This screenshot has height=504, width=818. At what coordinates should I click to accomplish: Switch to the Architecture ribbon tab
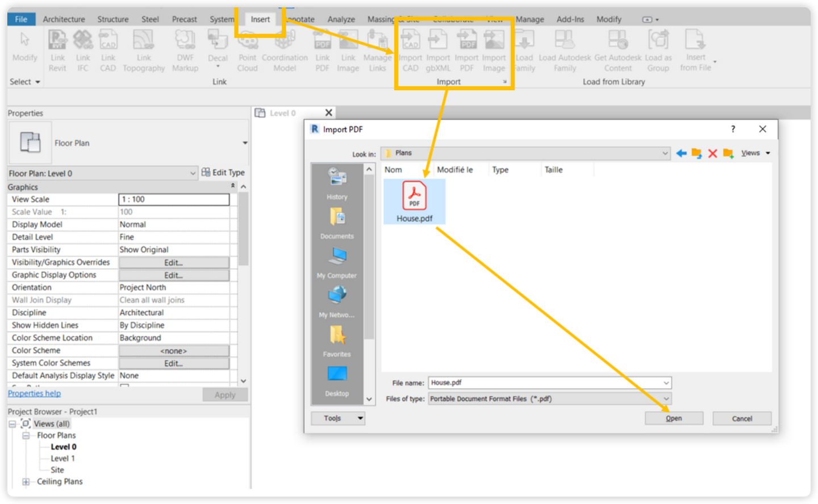click(x=64, y=19)
